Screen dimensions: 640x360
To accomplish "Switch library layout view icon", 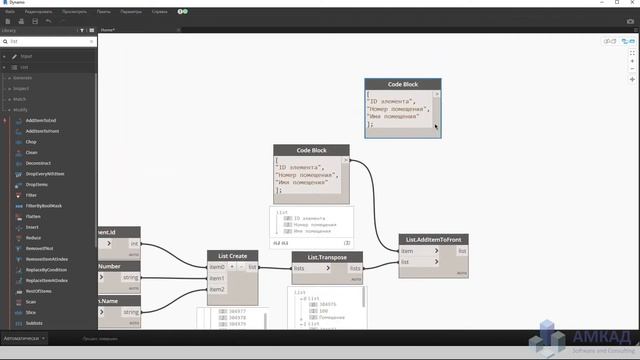I will [x=92, y=30].
